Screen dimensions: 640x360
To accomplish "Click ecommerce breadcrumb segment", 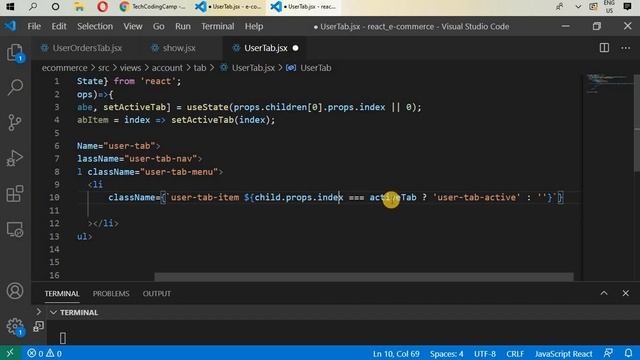I will [64, 68].
